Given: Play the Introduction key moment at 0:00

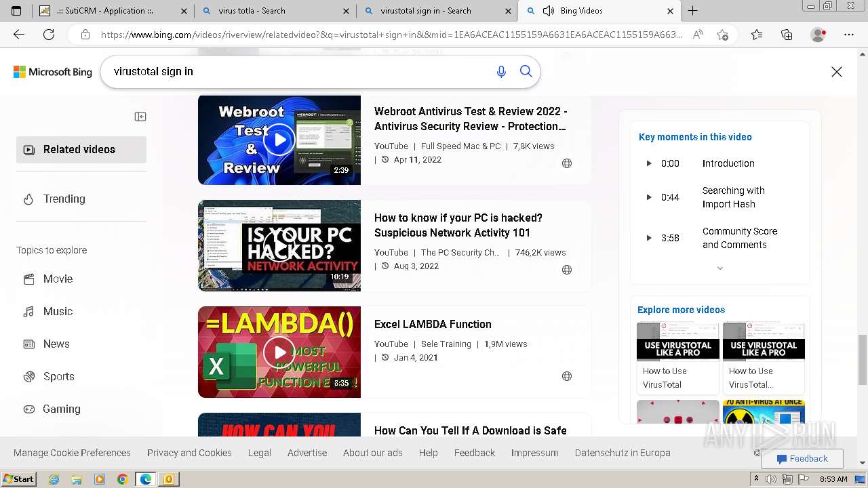Looking at the screenshot, I should coord(719,163).
